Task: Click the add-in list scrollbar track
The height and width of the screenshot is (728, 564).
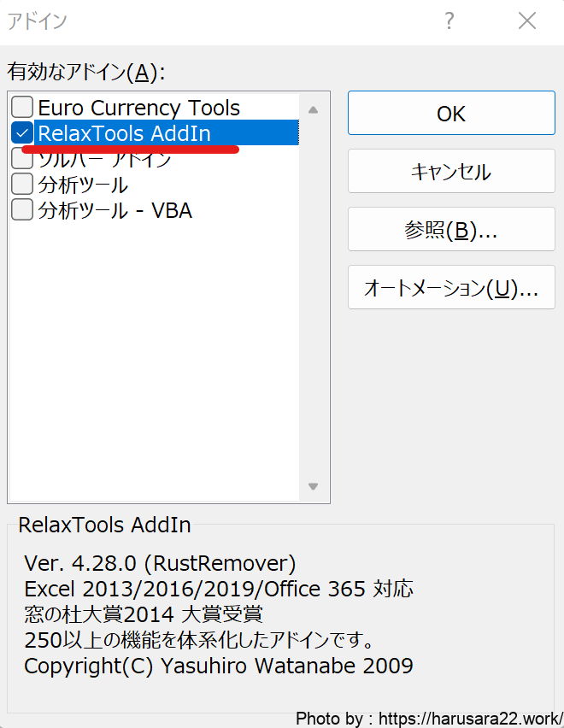Action: tap(313, 299)
